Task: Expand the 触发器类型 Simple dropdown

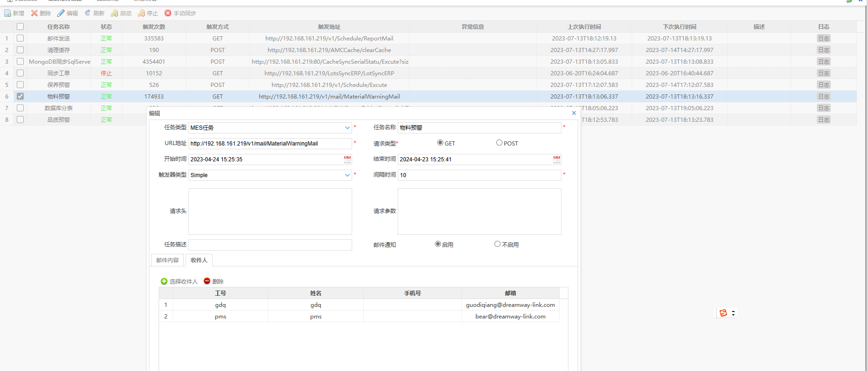Action: tap(347, 175)
